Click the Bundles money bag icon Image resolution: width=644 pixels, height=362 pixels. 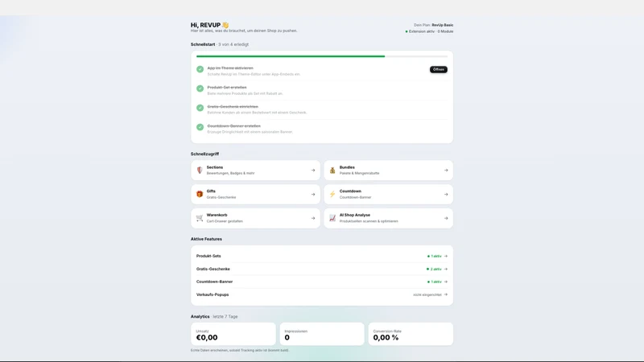(332, 170)
